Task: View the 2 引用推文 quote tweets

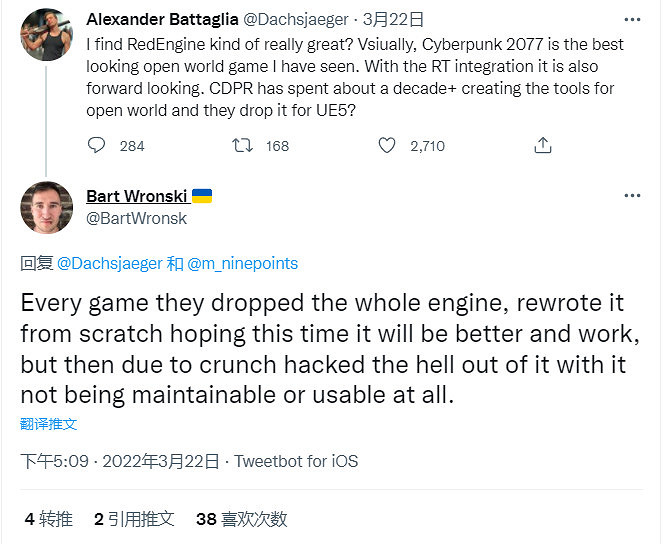Action: 134,519
